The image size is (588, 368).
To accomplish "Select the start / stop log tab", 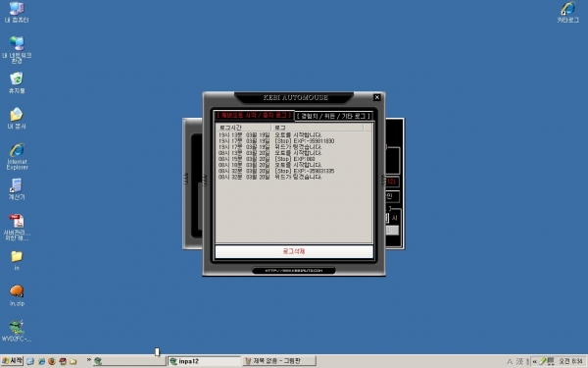I will (x=254, y=115).
